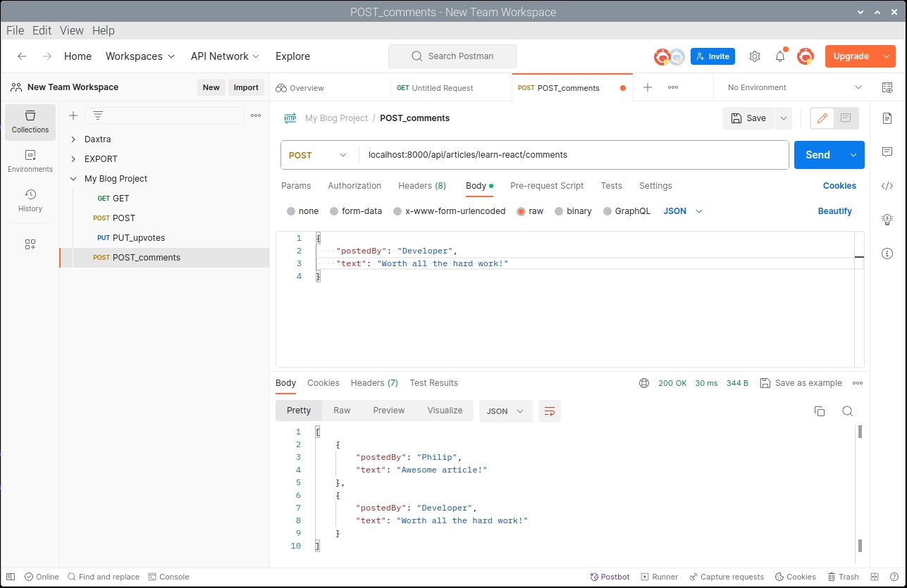Switch to the edit pencil mode
The width and height of the screenshot is (907, 588).
tap(822, 118)
